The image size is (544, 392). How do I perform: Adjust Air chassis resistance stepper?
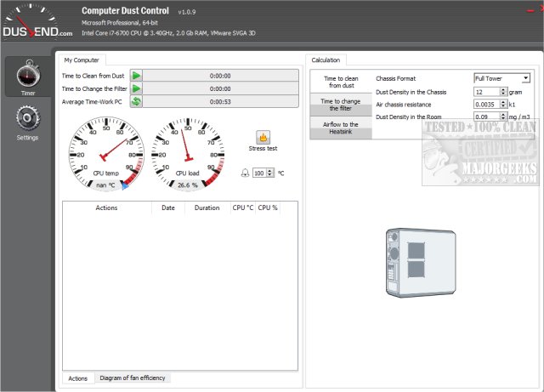pos(504,104)
